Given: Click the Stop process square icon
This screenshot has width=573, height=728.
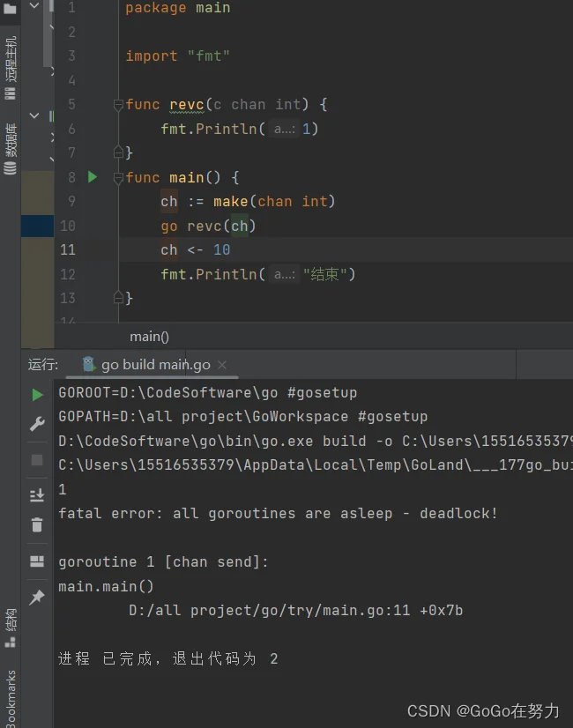Looking at the screenshot, I should coord(37,460).
